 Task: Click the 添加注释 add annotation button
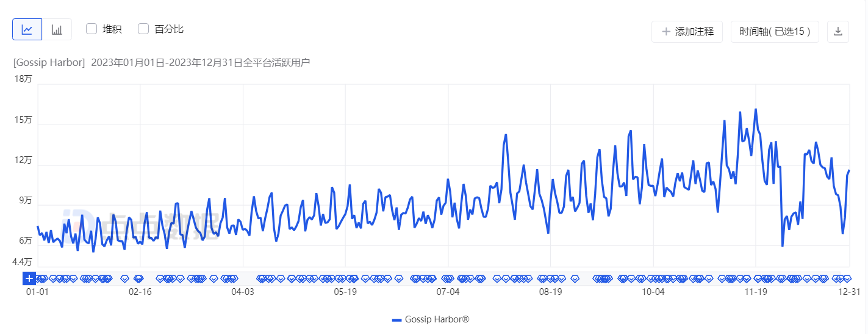pyautogui.click(x=687, y=31)
